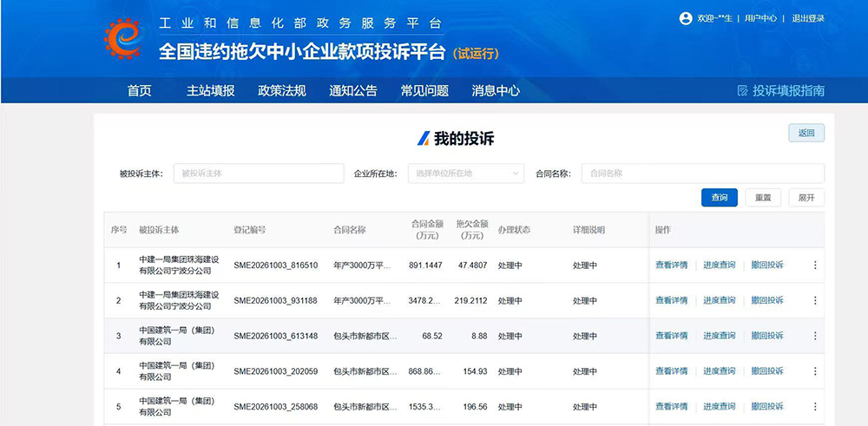Click registration number SME20261003_816510
This screenshot has height=426, width=868.
pos(276,265)
